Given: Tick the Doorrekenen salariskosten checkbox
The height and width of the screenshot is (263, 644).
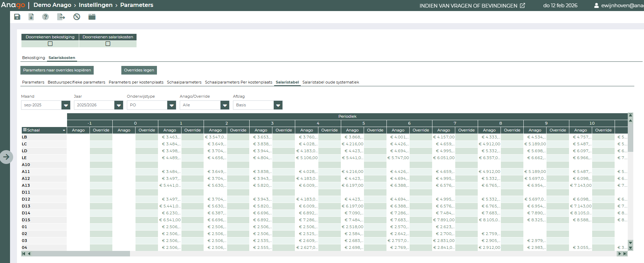Looking at the screenshot, I should [x=108, y=44].
